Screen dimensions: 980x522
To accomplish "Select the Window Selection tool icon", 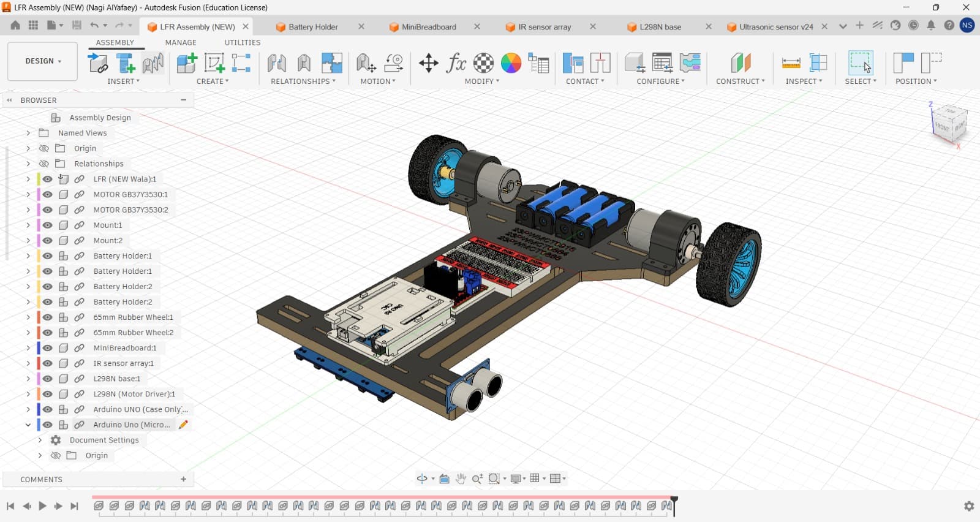I will tap(861, 63).
